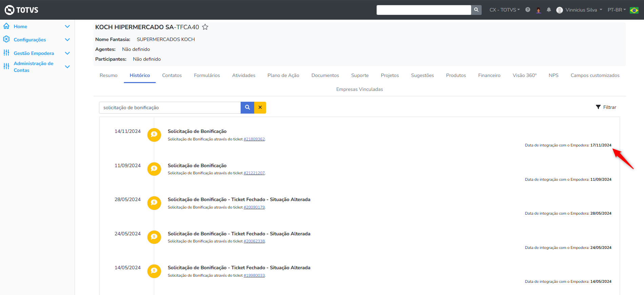Open ticket #19980033 link

tap(254, 275)
